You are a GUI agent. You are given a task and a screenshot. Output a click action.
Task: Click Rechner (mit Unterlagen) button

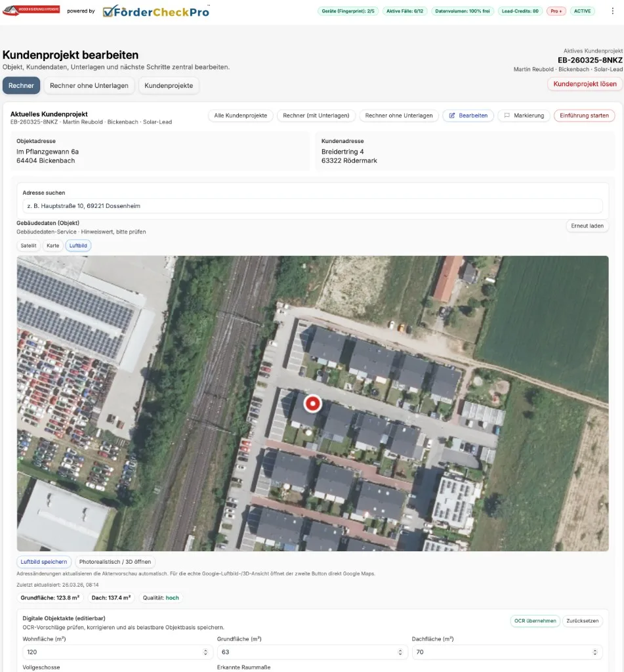(316, 115)
